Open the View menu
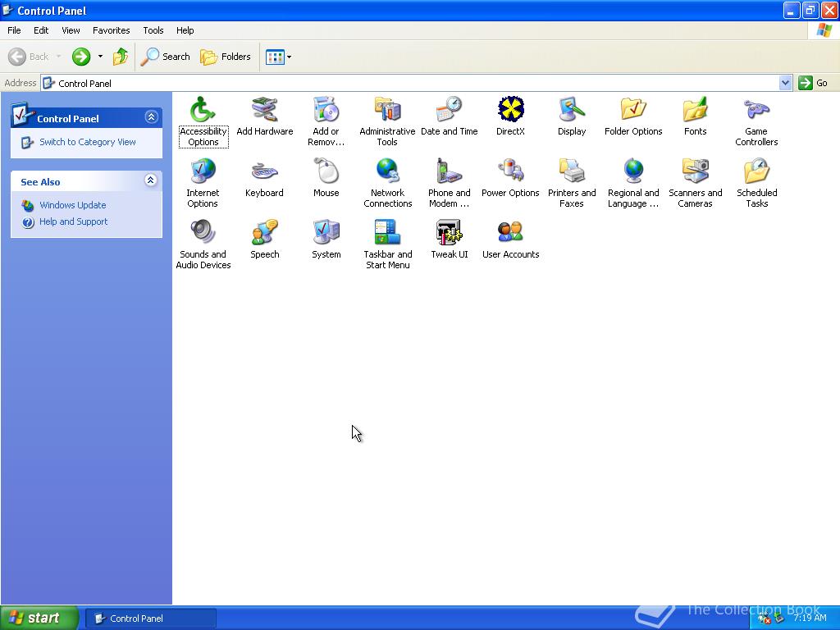This screenshot has width=840, height=630. point(71,30)
